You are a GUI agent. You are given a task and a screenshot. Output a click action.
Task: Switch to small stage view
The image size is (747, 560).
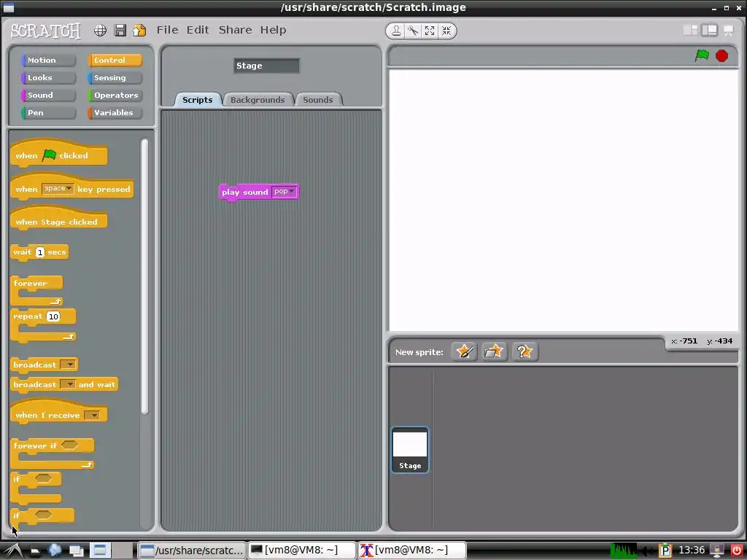[x=690, y=31]
